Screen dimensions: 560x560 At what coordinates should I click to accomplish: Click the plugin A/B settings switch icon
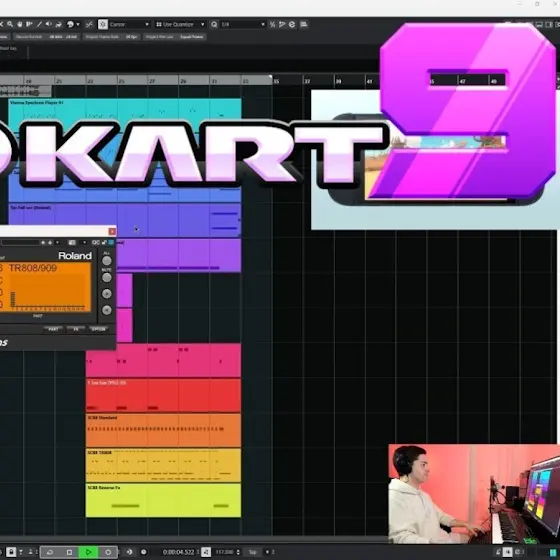click(72, 242)
